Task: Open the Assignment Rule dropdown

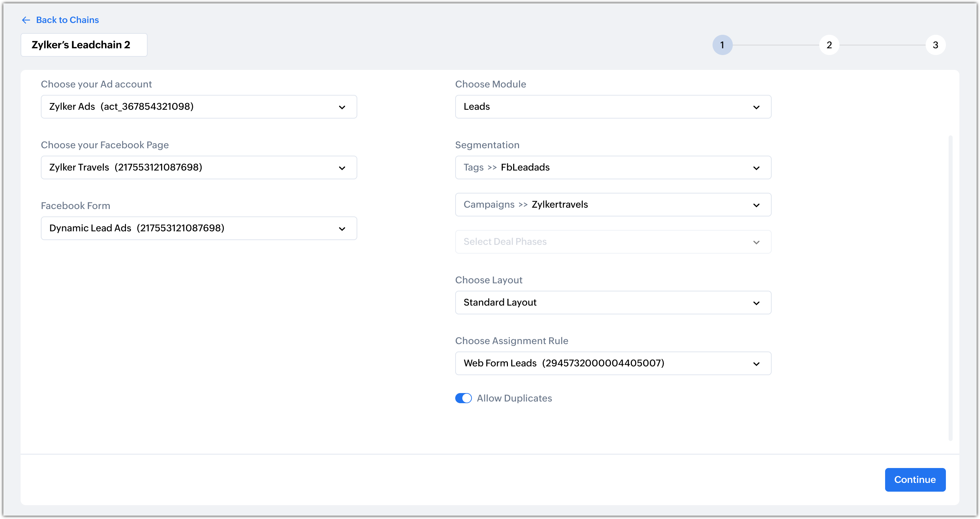Action: click(x=613, y=363)
